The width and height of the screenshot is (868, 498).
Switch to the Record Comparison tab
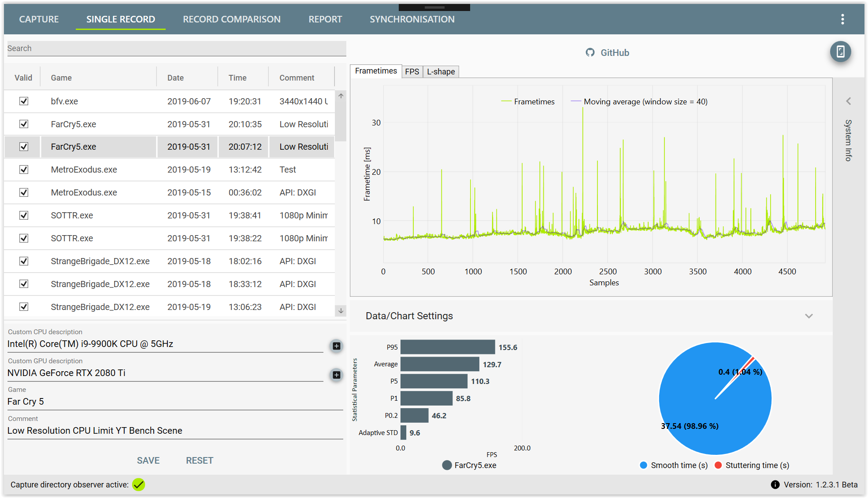(231, 19)
